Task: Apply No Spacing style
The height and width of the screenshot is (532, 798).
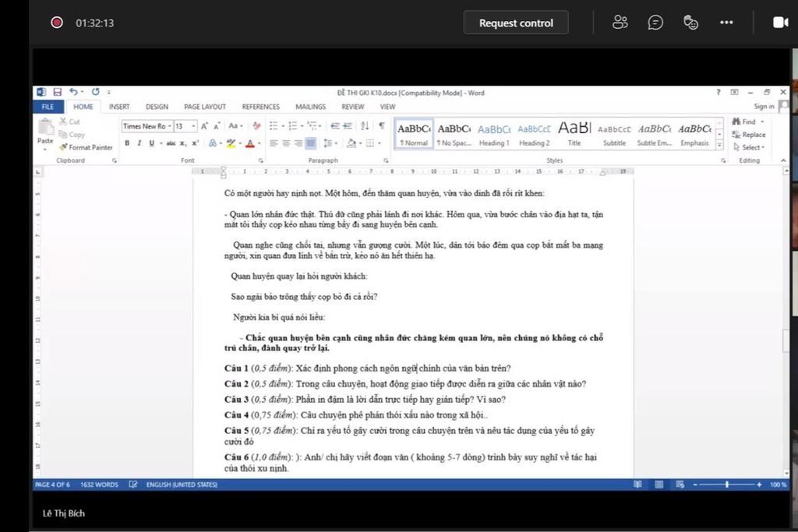Action: (454, 135)
